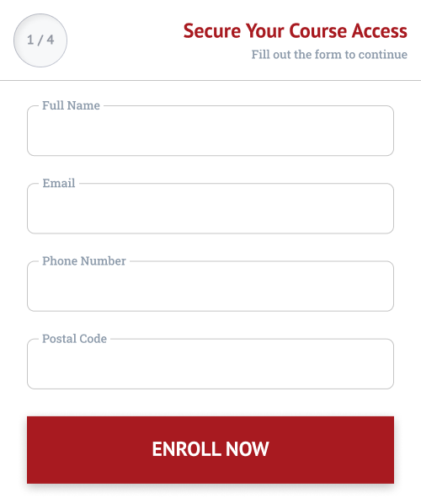421x504 pixels.
Task: Click the 1 / 4 step indicator circle
Action: coord(40,40)
